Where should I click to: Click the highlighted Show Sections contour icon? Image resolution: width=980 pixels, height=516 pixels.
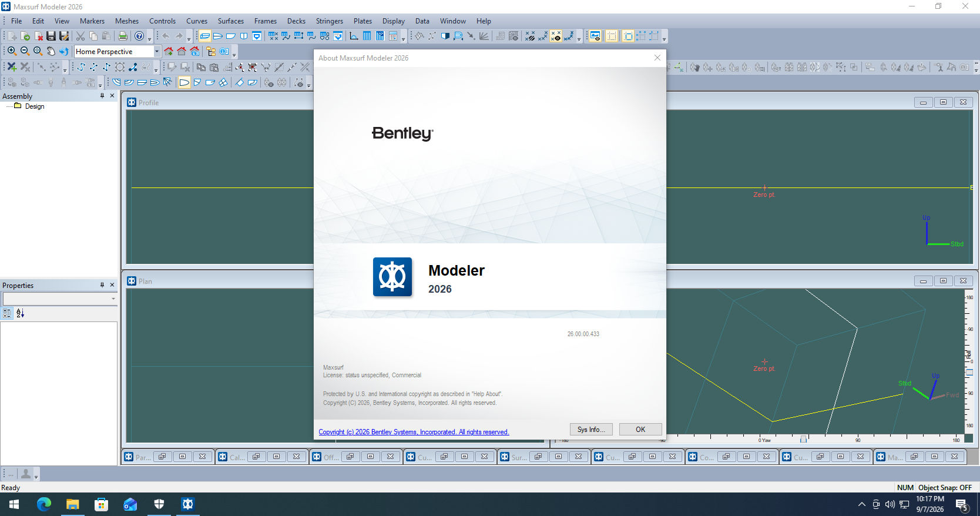click(184, 82)
